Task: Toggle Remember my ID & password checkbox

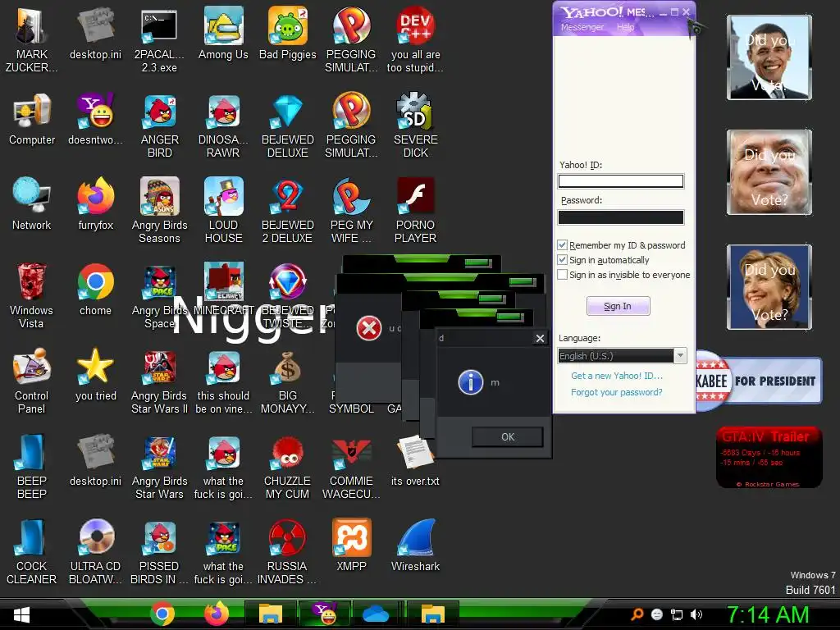Action: tap(563, 245)
